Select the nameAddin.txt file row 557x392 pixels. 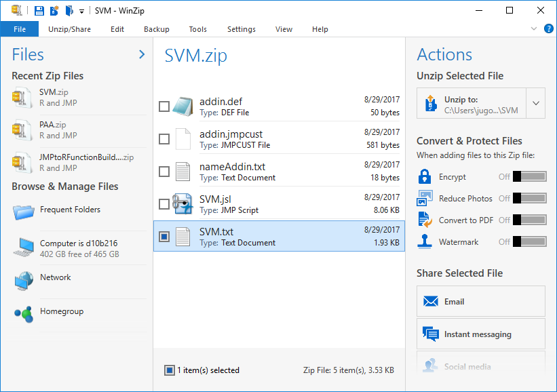click(x=278, y=172)
